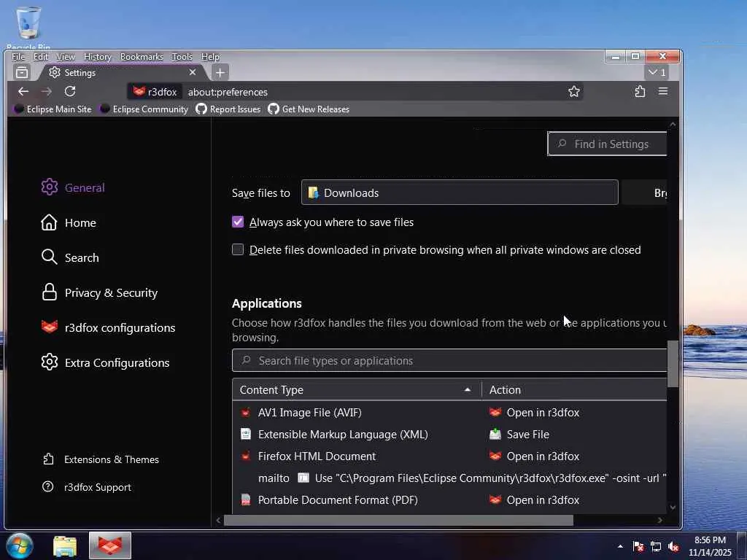
Task: Open the Windows Start menu
Action: click(x=19, y=545)
